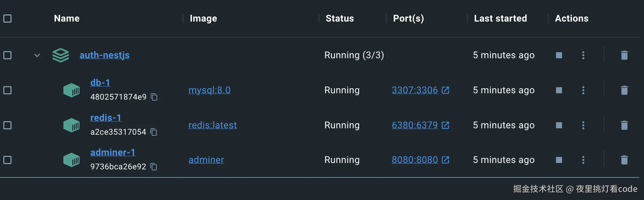Sort containers by Name column
Viewport: 644px width, 200px height.
click(67, 19)
